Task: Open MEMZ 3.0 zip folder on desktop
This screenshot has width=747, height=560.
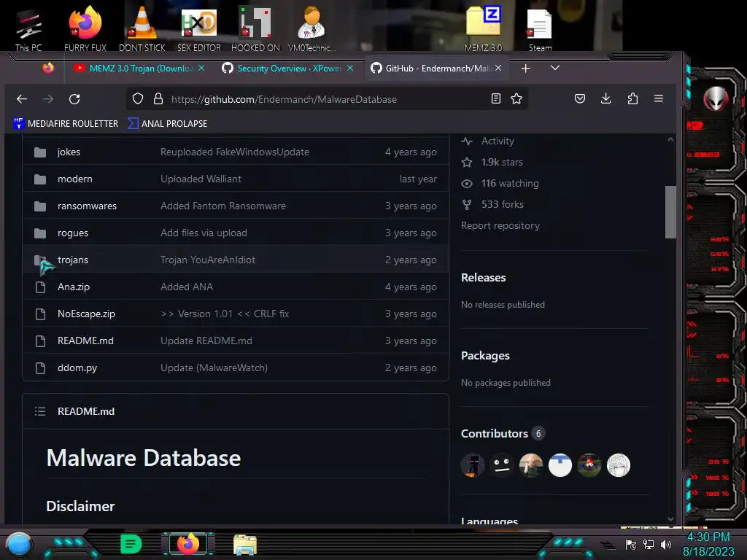Action: pyautogui.click(x=483, y=28)
